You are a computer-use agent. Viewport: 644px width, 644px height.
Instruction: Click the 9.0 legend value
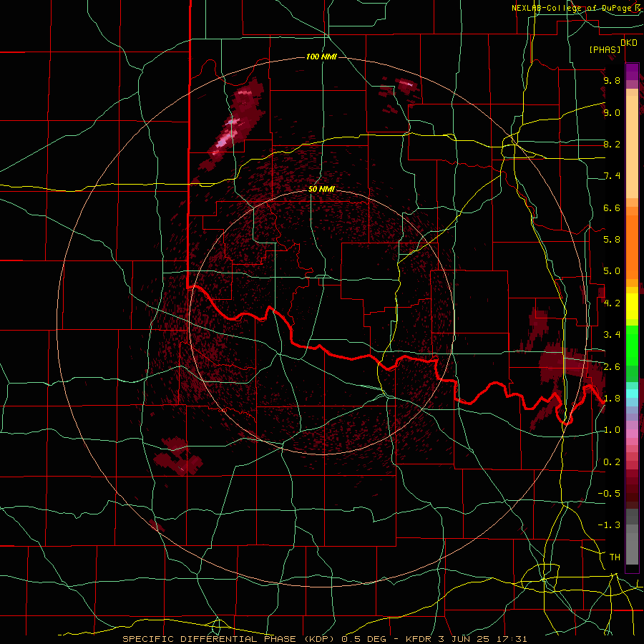tap(612, 112)
